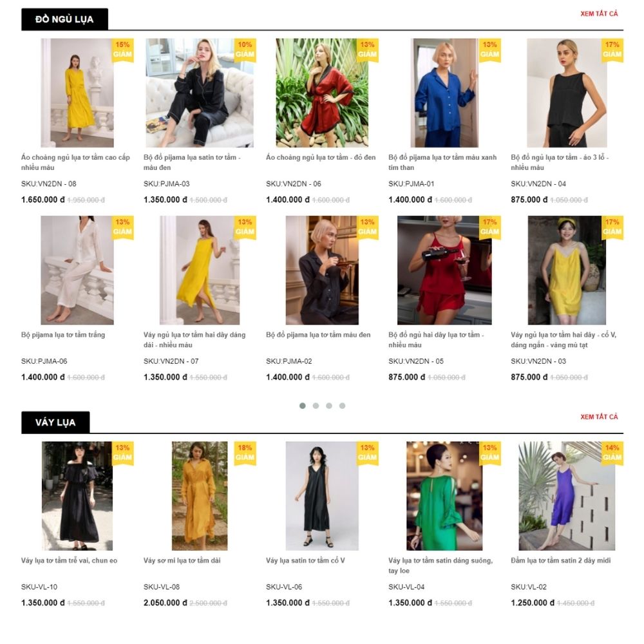Select the last carousel pagination dot
The height and width of the screenshot is (644, 644).
(x=342, y=406)
